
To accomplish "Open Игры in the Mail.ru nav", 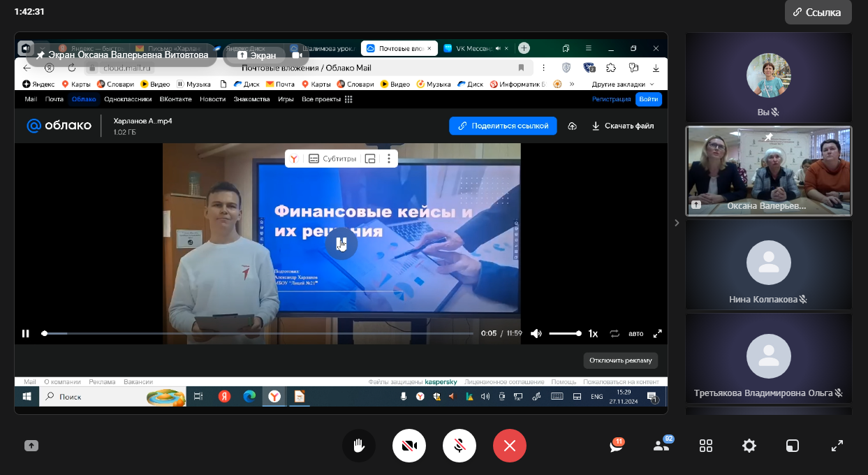I will [286, 99].
